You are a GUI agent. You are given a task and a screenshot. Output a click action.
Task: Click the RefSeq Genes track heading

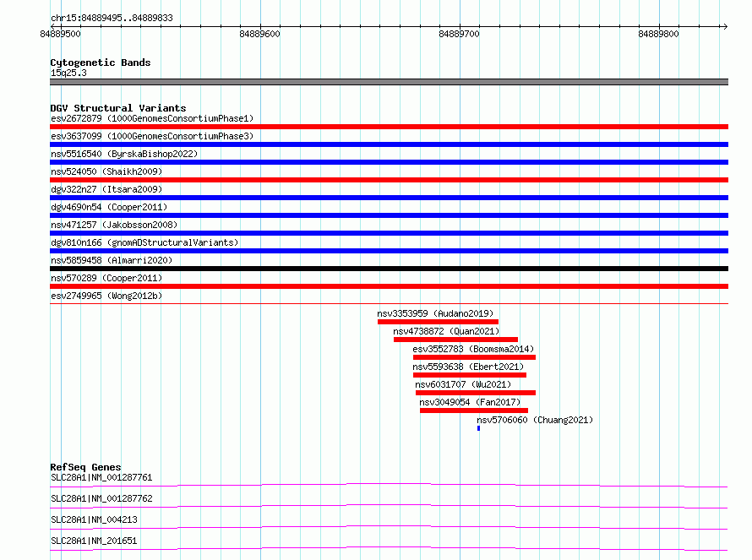click(85, 467)
